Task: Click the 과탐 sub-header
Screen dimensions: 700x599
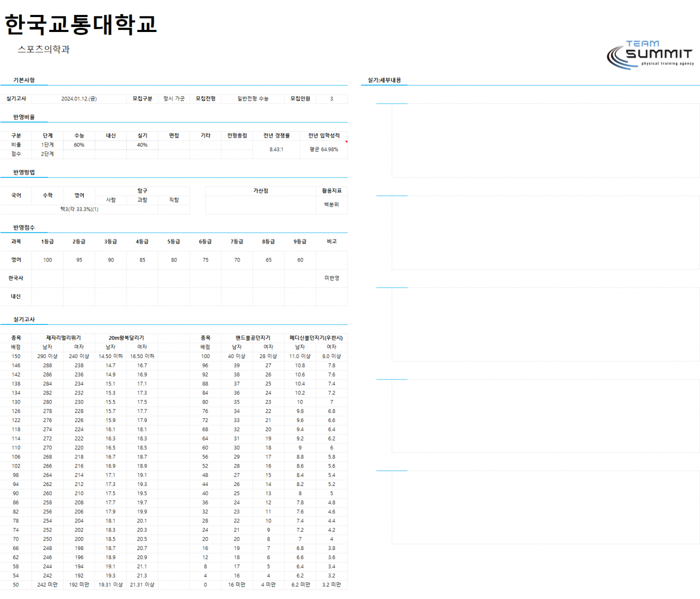Action: coord(142,200)
